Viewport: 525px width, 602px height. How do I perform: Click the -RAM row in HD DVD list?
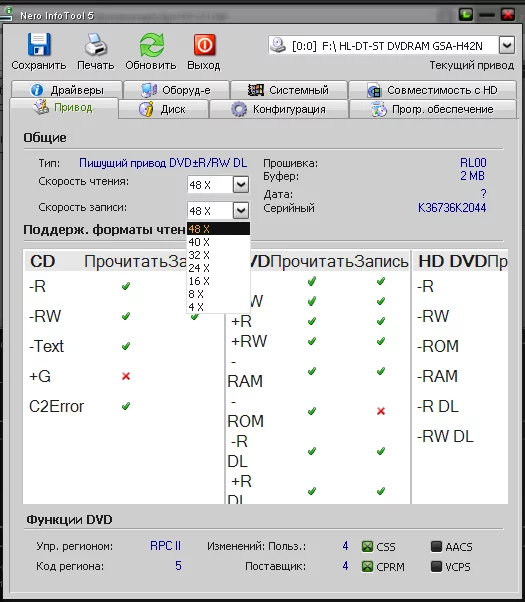437,376
